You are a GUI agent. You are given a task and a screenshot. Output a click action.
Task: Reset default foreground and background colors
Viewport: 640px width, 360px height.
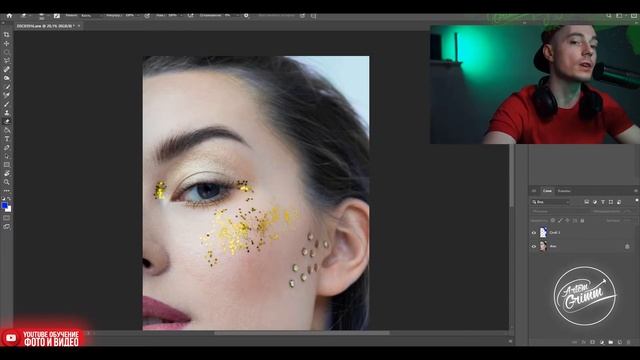3,199
